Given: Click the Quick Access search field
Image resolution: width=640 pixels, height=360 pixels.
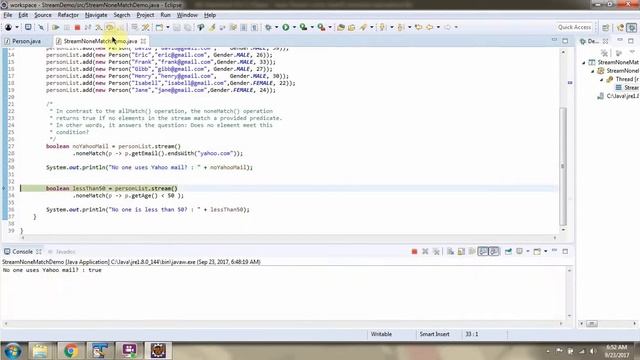Looking at the screenshot, I should pyautogui.click(x=575, y=27).
